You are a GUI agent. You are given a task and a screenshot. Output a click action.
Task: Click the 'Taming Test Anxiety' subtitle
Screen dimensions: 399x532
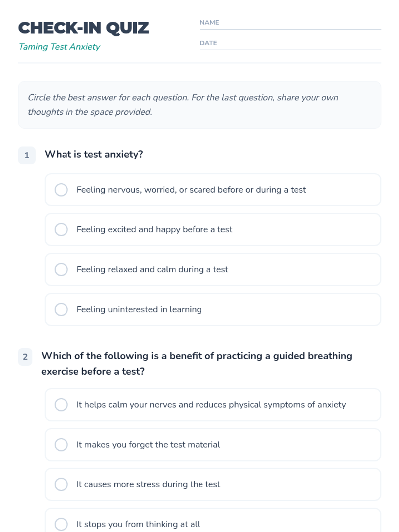(60, 47)
